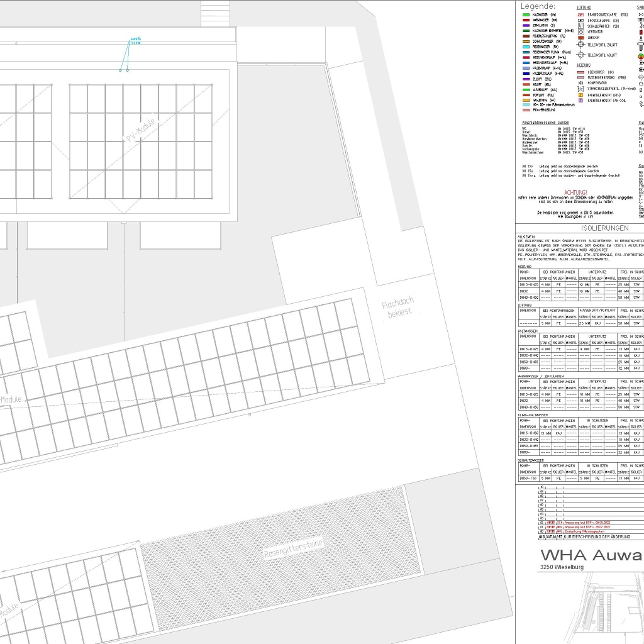Click the Schalldämpfer (SD) legend symbol
This screenshot has height=644, width=644.
580,26
